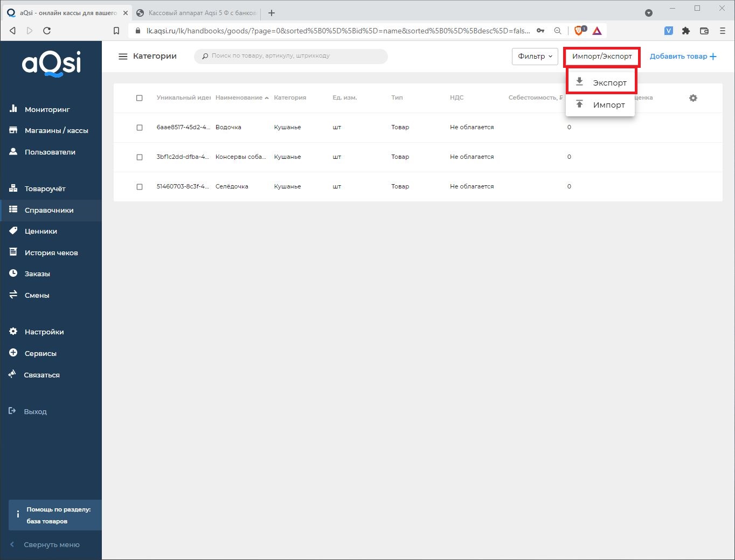Reload the page with refresh icon
Image resolution: width=735 pixels, height=560 pixels.
[x=47, y=31]
